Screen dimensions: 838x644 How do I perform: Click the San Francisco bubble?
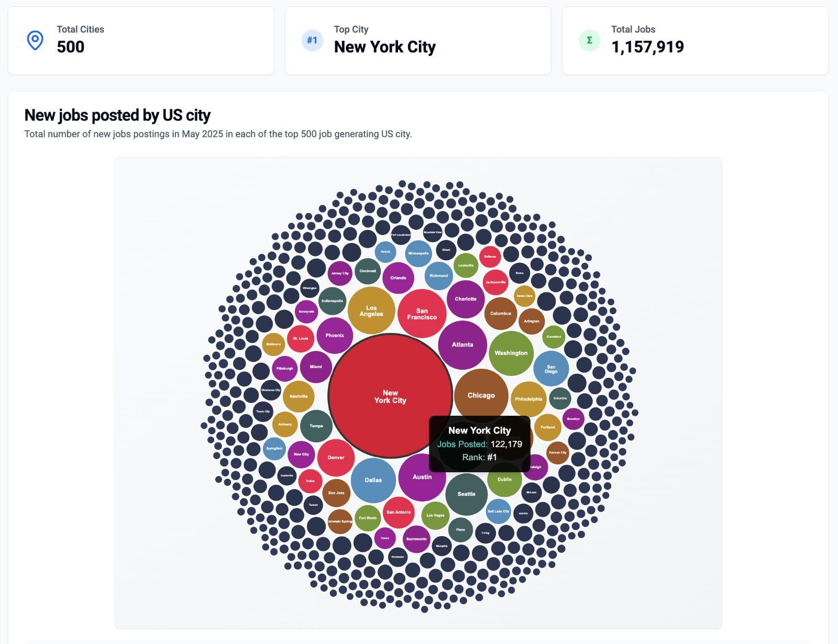tap(422, 314)
